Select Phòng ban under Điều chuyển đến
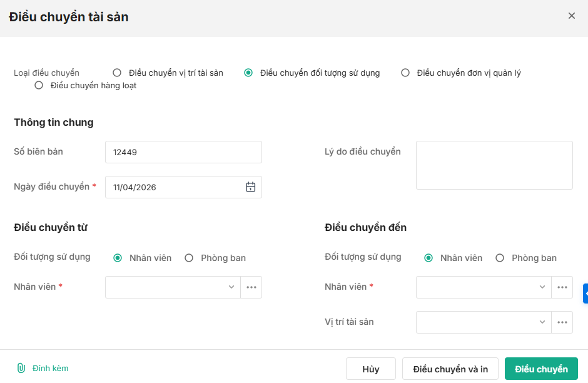 [500, 258]
